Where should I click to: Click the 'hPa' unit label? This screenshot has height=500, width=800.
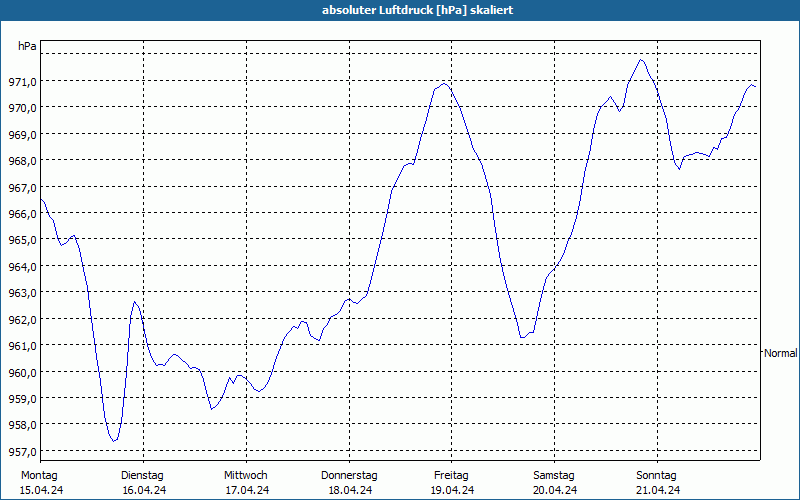(x=27, y=46)
